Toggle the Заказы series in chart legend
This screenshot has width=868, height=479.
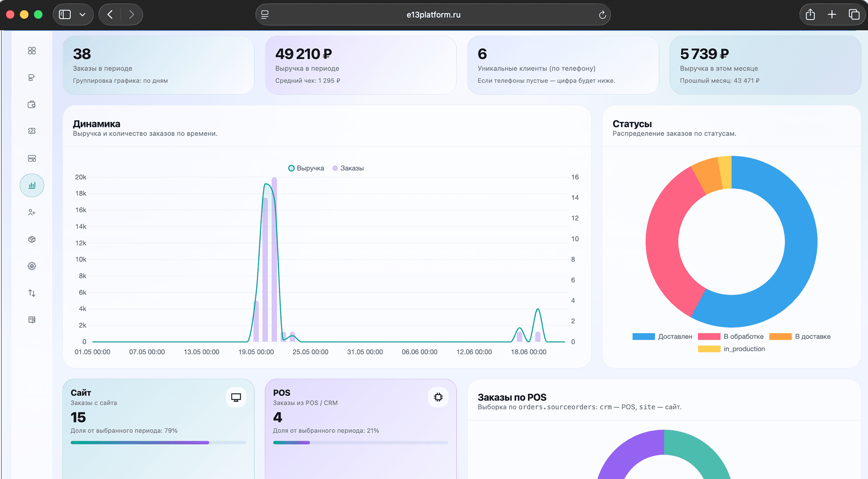[x=348, y=168]
